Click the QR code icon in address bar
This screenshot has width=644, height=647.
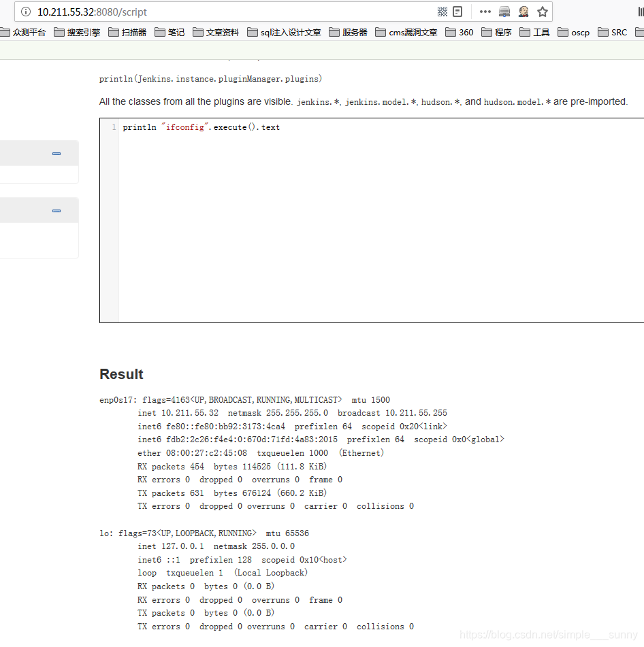click(x=442, y=12)
